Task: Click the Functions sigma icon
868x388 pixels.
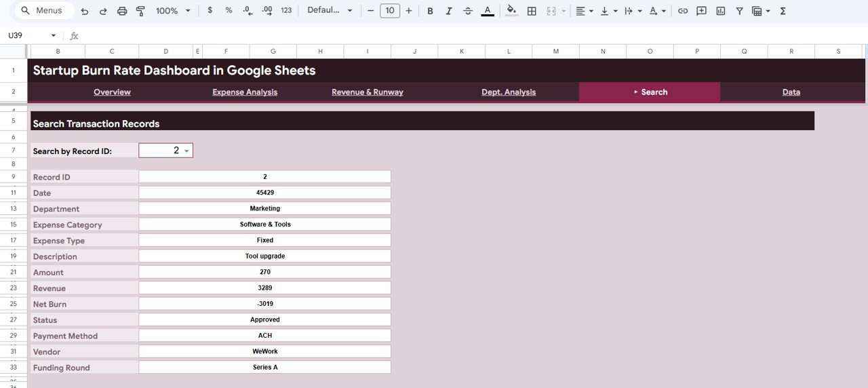Action: click(x=783, y=11)
